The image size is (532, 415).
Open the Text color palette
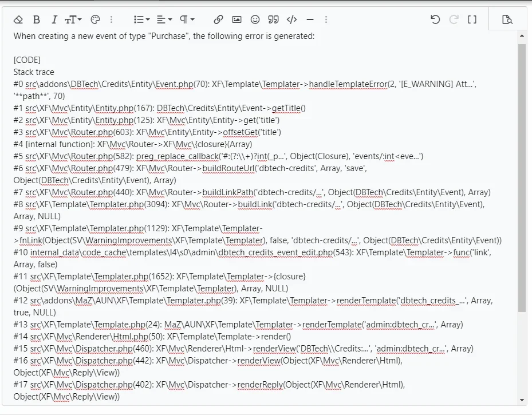(x=96, y=19)
